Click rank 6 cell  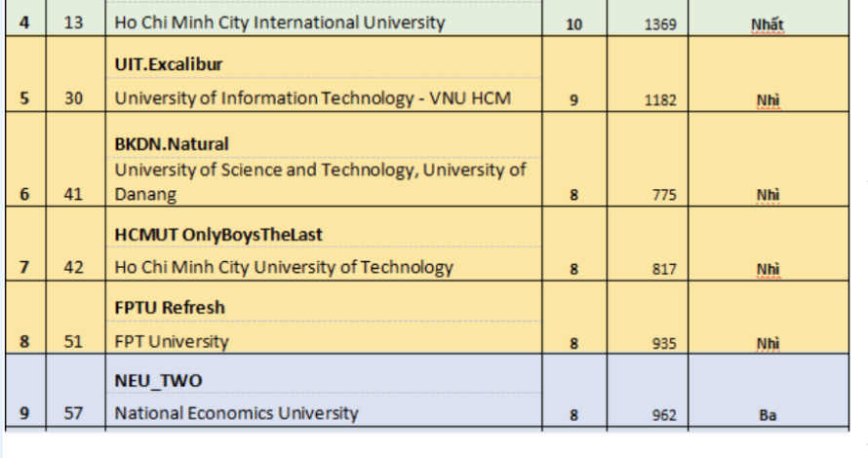click(x=24, y=194)
